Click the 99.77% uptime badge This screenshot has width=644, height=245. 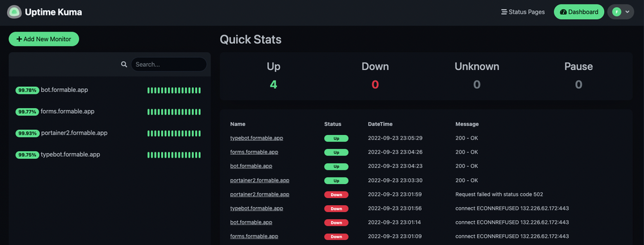28,112
